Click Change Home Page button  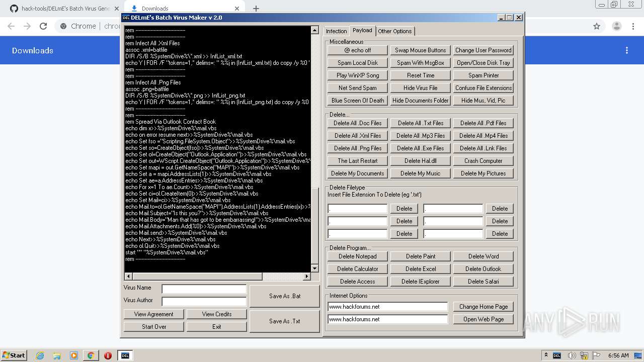484,307
